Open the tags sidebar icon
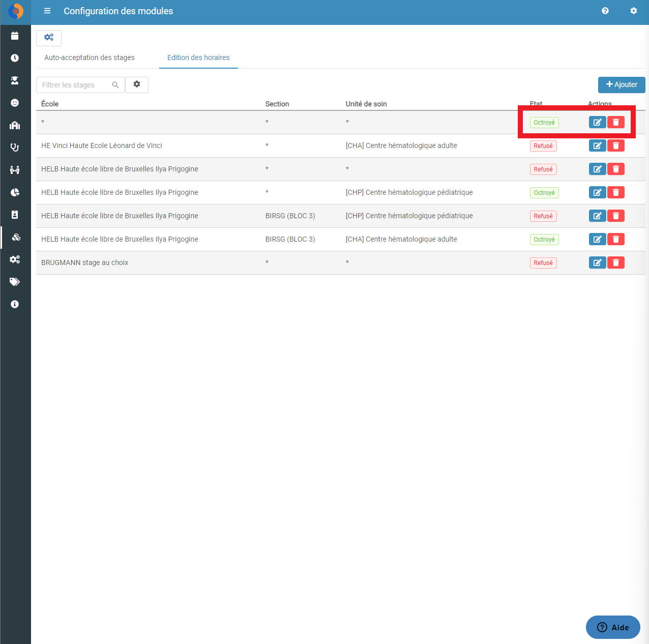This screenshot has width=649, height=644. (x=15, y=282)
